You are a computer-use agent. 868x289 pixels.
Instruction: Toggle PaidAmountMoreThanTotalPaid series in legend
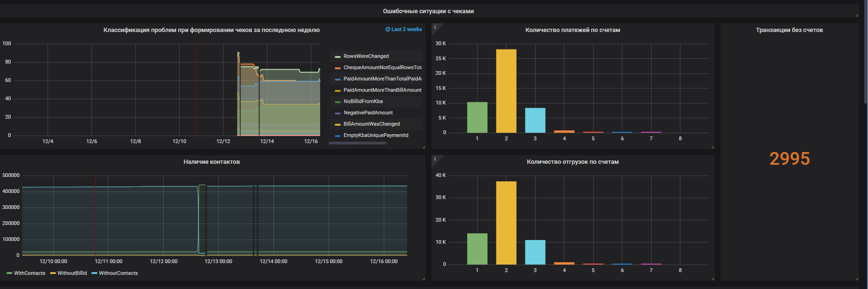point(382,79)
